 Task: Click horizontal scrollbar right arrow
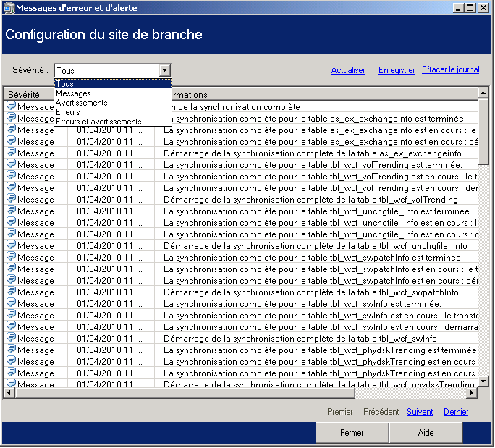tap(472, 393)
